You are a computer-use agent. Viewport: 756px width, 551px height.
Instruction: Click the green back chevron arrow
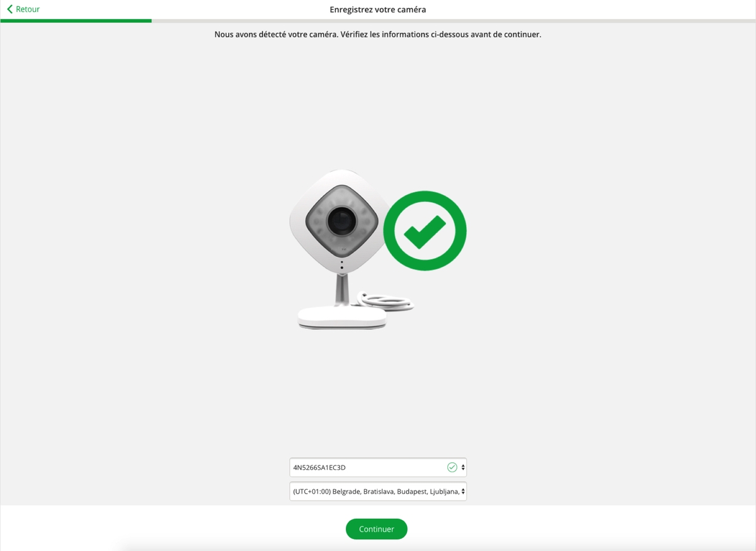9,9
